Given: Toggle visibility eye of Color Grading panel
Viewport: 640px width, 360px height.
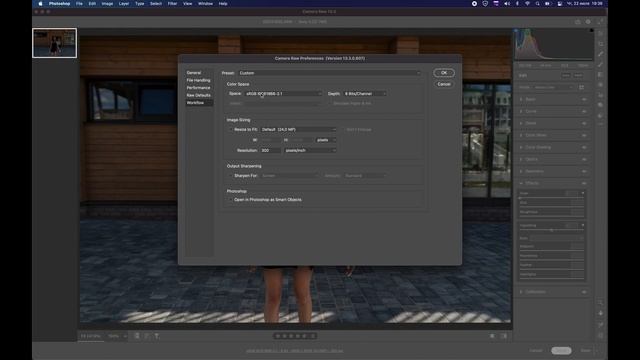Looking at the screenshot, I should point(584,147).
